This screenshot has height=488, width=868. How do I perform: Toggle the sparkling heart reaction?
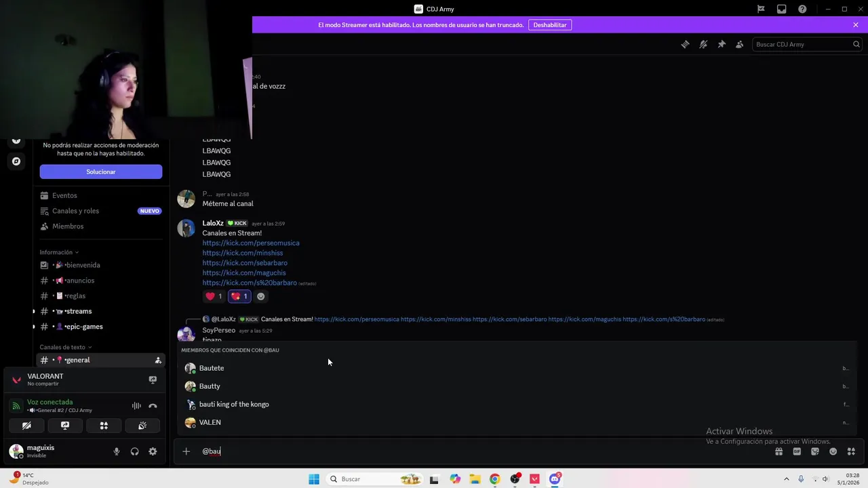(239, 296)
